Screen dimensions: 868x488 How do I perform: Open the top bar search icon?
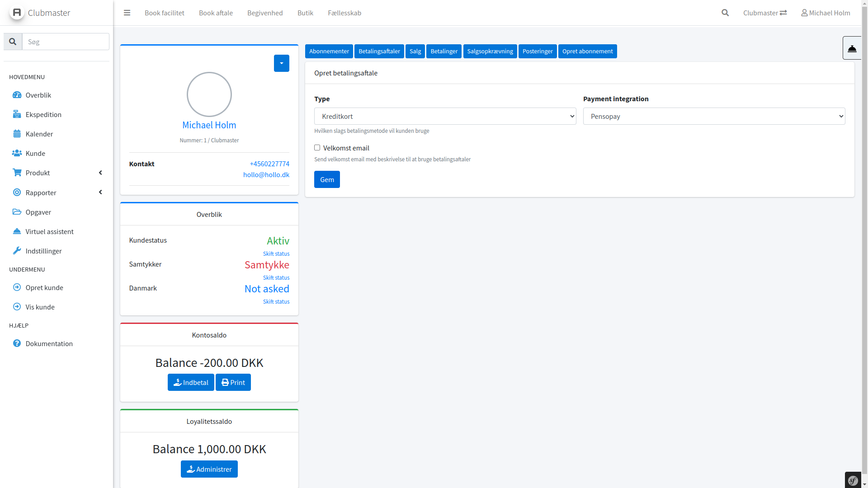725,13
